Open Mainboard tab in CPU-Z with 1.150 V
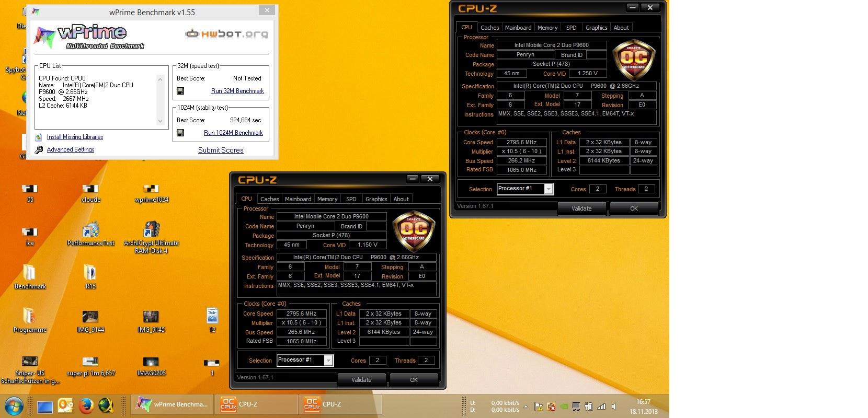This screenshot has width=868, height=418. pos(298,199)
